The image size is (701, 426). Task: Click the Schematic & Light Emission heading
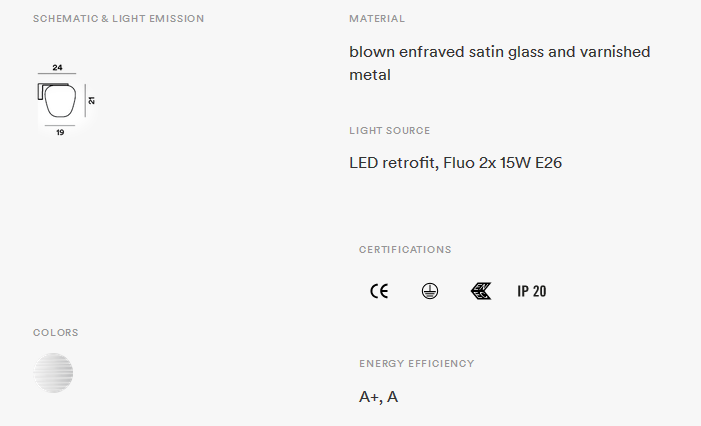pyautogui.click(x=118, y=19)
